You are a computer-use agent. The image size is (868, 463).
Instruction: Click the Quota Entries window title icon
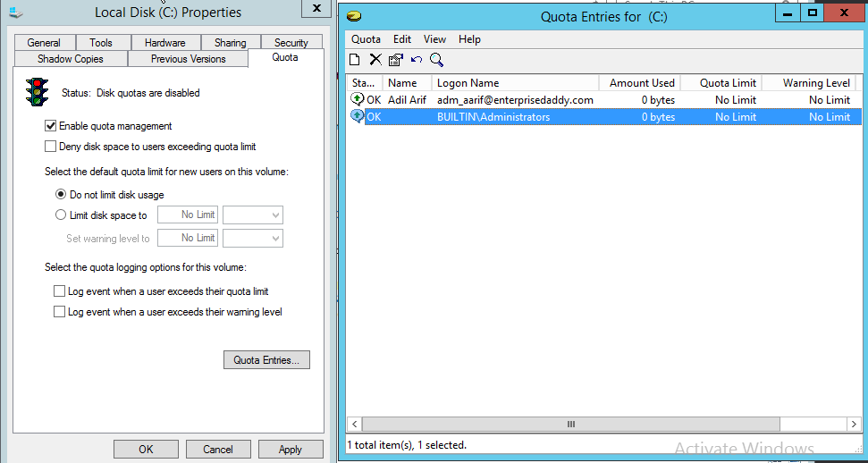pyautogui.click(x=354, y=17)
